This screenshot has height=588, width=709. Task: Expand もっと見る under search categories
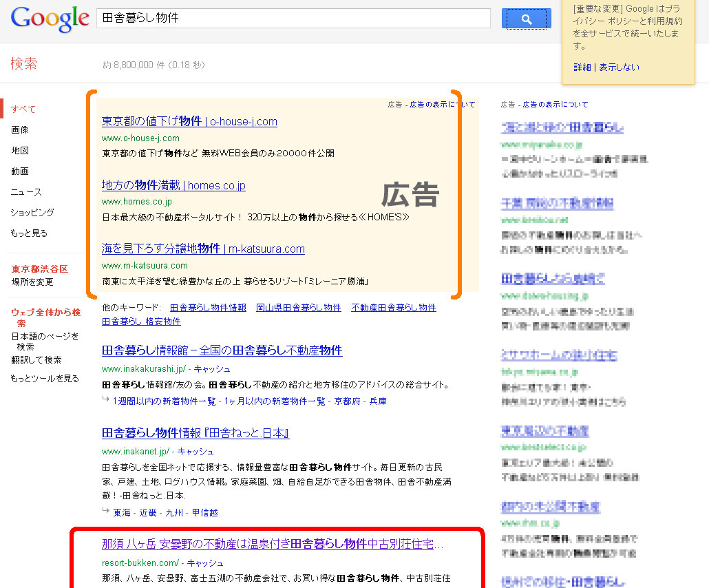coord(29,233)
